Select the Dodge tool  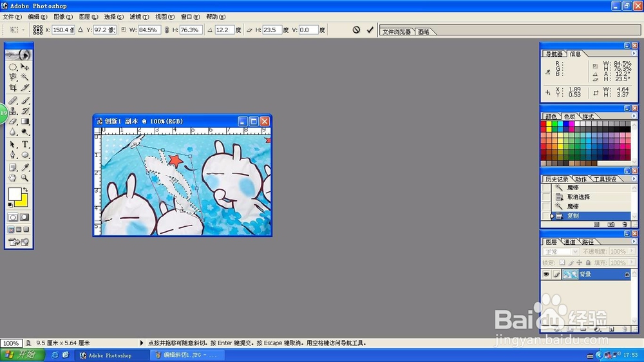(25, 132)
